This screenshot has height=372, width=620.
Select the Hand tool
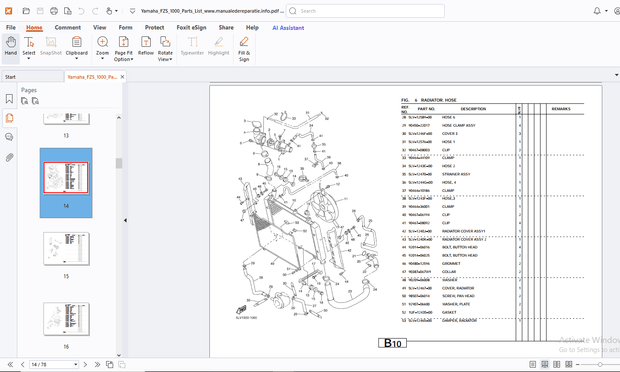[x=11, y=47]
